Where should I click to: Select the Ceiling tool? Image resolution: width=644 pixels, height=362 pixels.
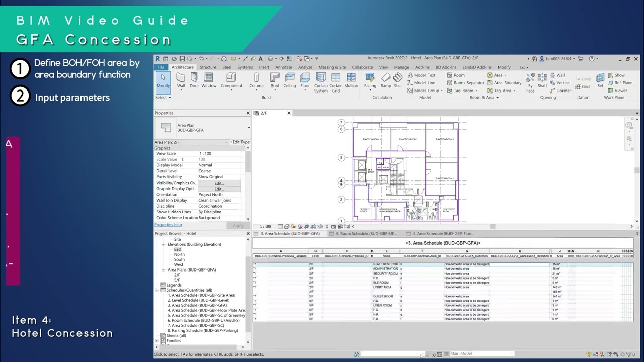click(290, 80)
